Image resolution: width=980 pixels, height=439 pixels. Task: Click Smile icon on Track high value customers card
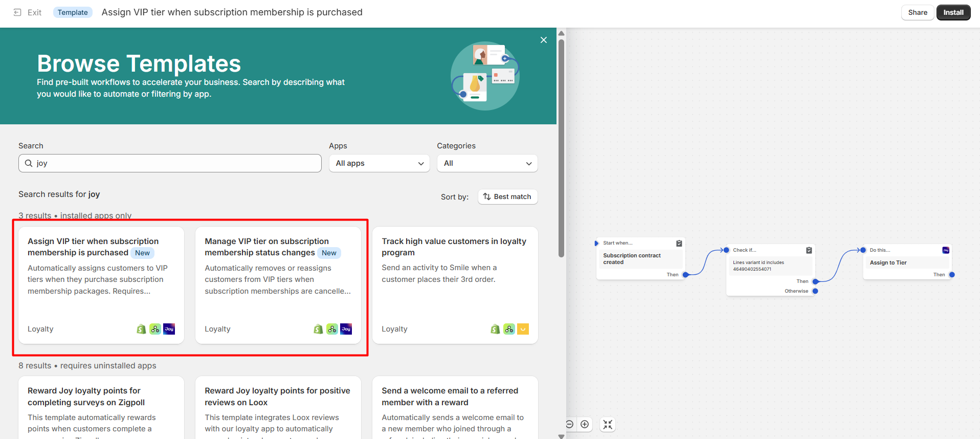tap(523, 329)
